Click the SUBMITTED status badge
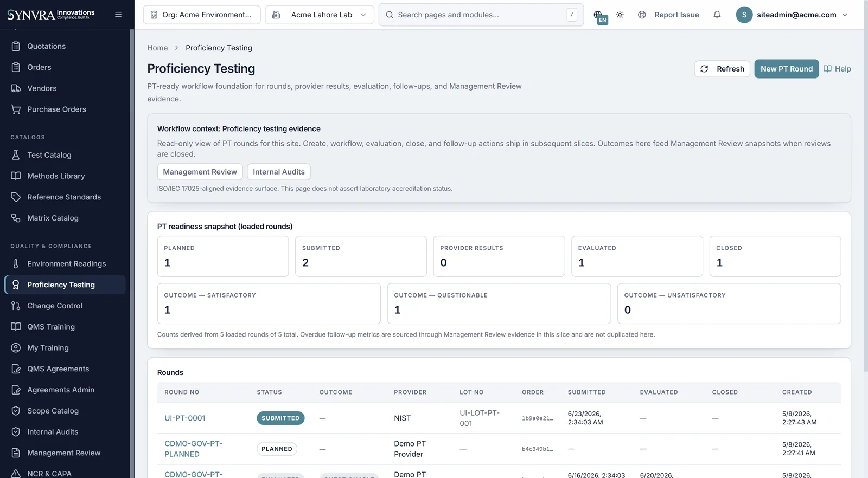This screenshot has width=868, height=478. point(280,418)
